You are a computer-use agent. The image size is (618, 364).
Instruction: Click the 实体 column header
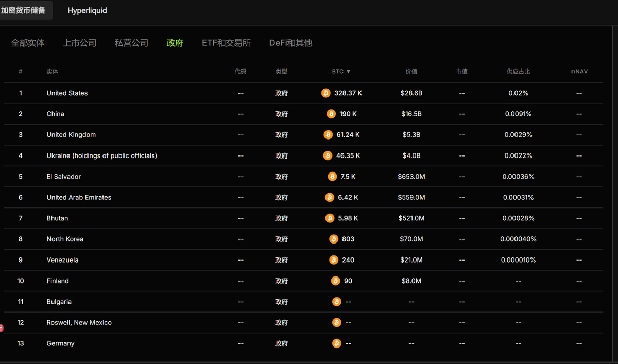pyautogui.click(x=53, y=72)
